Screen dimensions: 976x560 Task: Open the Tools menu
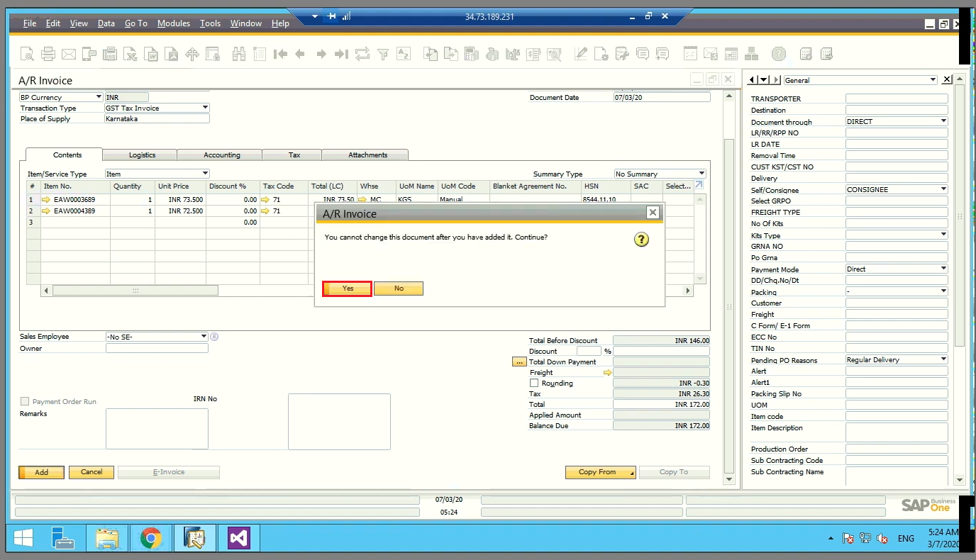[210, 23]
